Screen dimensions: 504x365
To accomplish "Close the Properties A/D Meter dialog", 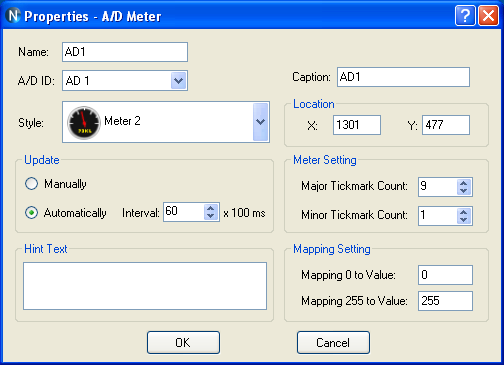I will (488, 15).
